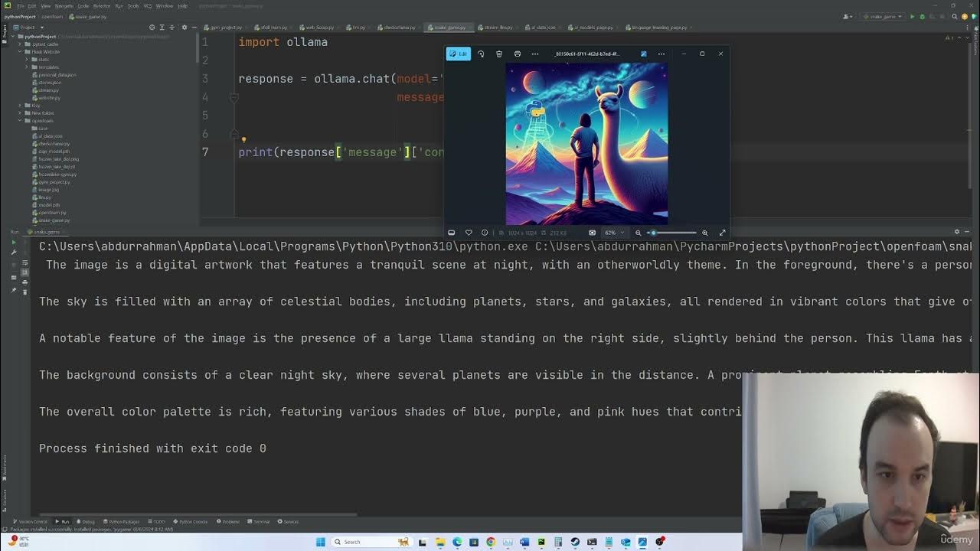Toggle the filmstrip icon at Photos bottom left
Viewport: 980px width, 551px height.
452,233
